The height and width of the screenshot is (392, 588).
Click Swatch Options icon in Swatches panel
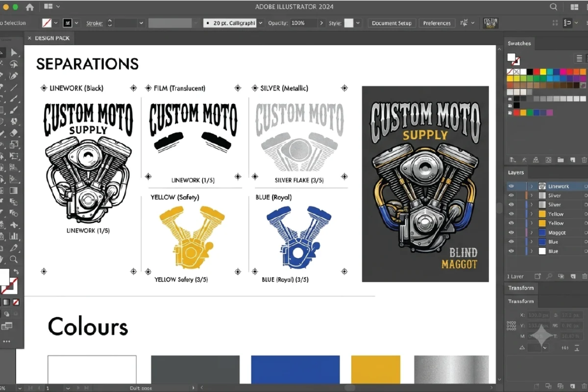[548, 160]
